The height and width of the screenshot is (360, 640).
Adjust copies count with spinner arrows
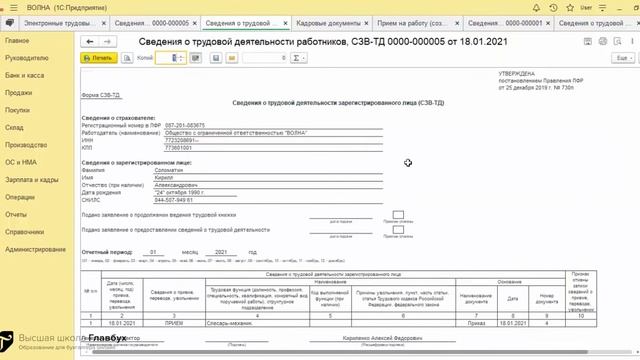(181, 58)
